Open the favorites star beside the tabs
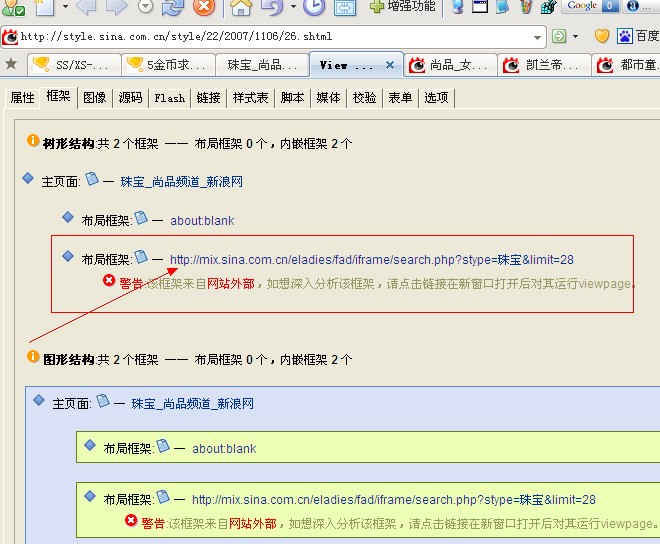 pos(11,64)
